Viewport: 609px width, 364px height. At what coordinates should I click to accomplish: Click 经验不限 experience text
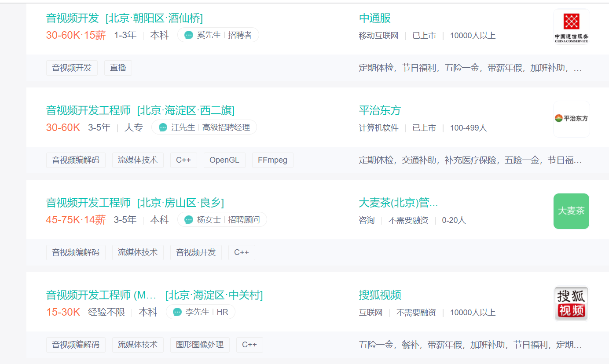pos(106,312)
